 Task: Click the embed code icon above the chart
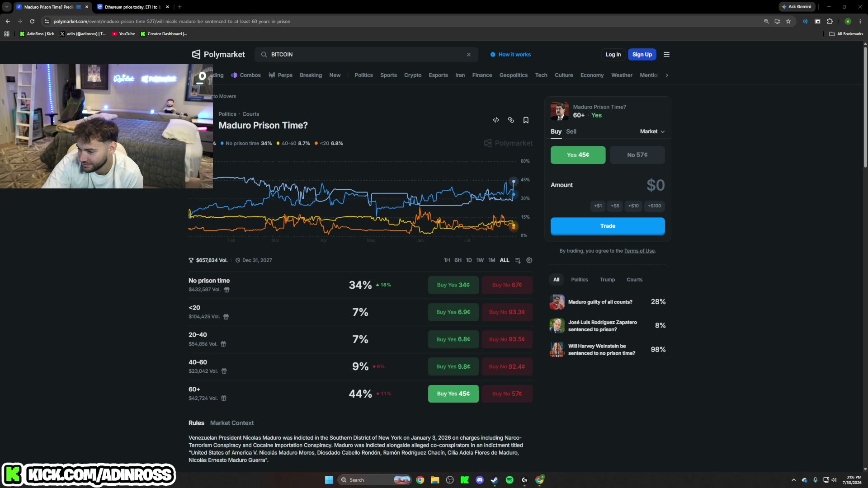pos(496,120)
